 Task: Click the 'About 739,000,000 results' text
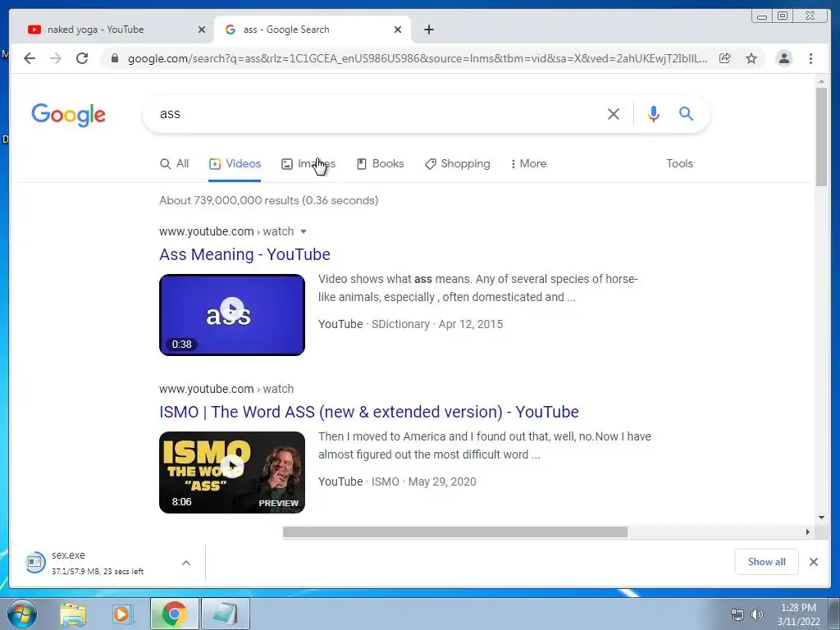[268, 200]
